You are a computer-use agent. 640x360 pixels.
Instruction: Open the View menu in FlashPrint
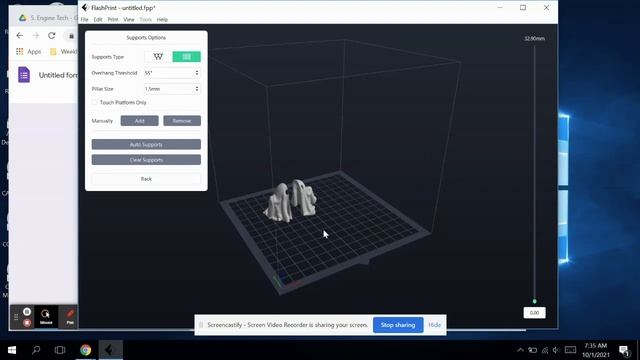(129, 20)
